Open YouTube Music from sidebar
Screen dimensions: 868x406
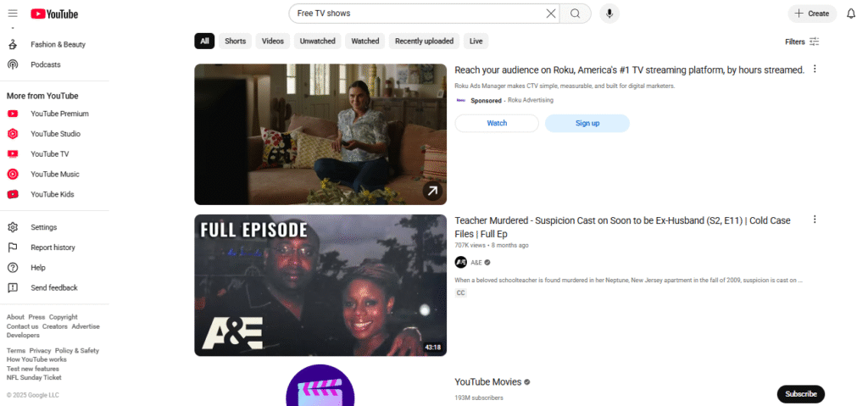coord(55,175)
